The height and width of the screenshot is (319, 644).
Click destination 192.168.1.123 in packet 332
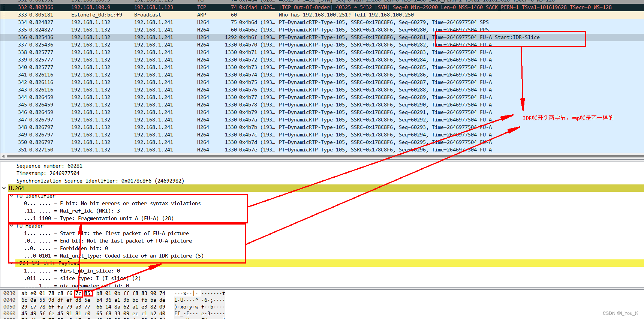(154, 7)
